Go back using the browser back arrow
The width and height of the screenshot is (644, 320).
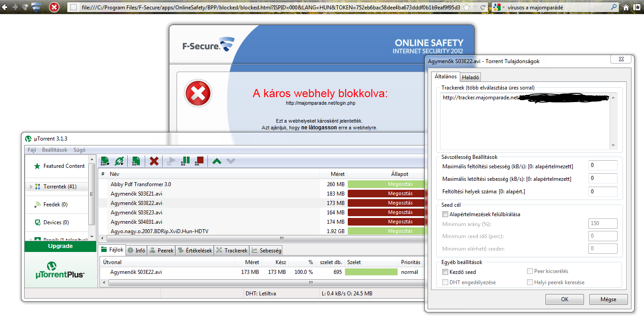(x=4, y=7)
